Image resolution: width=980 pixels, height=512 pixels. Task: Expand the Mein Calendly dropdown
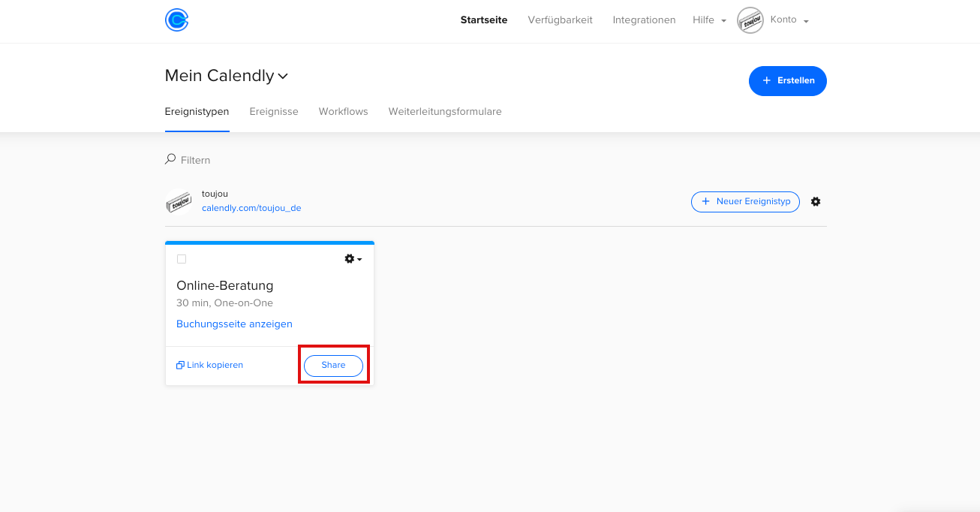click(283, 76)
